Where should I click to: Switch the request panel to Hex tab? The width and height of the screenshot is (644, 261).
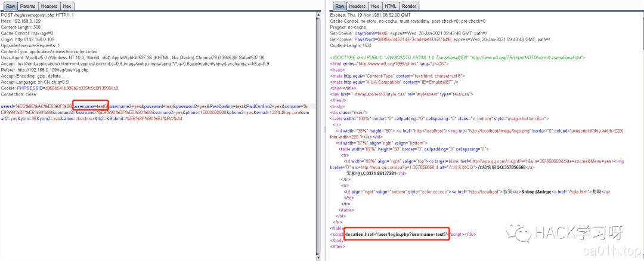tap(67, 6)
